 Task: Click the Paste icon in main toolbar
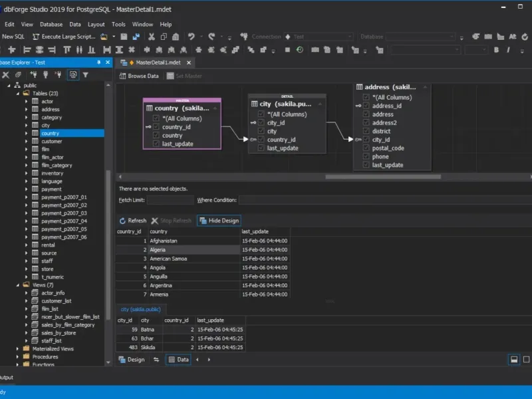pyautogui.click(x=176, y=37)
